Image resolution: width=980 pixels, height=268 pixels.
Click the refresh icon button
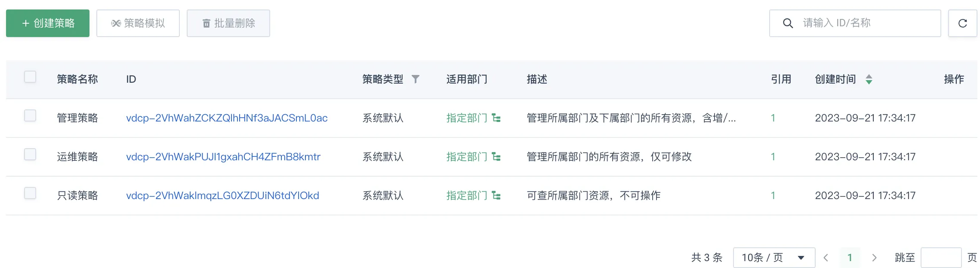962,23
